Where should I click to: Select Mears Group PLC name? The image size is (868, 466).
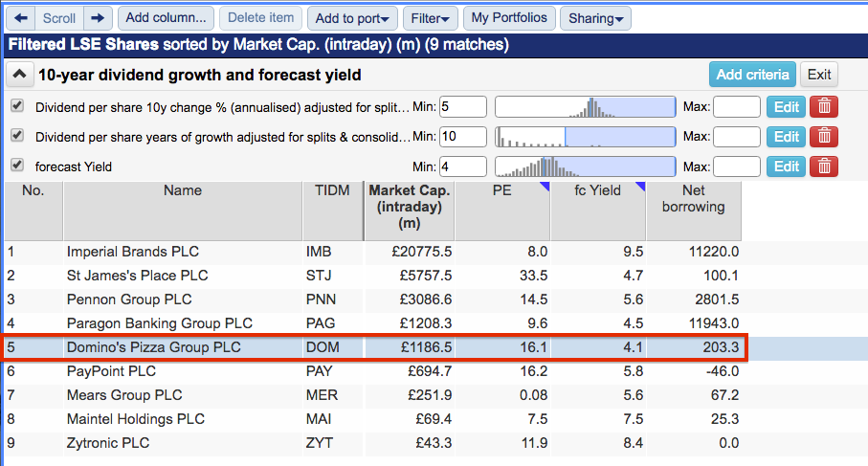click(124, 395)
